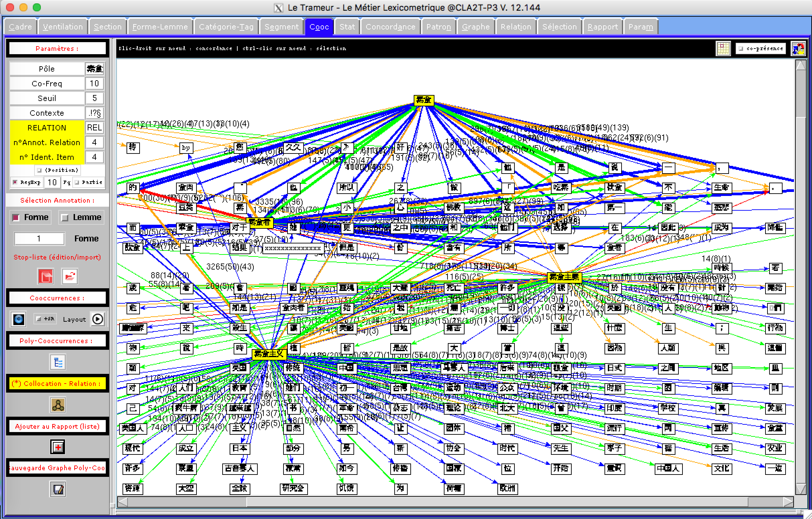Edit the Seuil value field
812x519 pixels.
click(x=94, y=98)
